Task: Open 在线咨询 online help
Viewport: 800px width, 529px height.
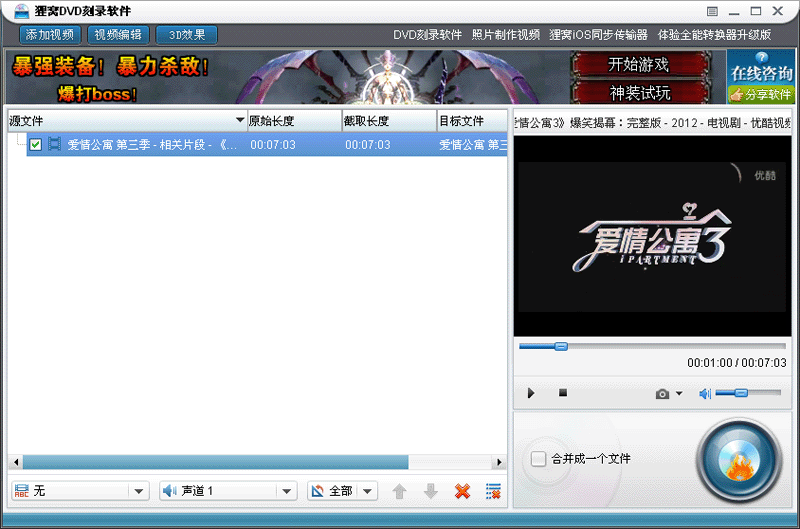Action: pyautogui.click(x=761, y=68)
